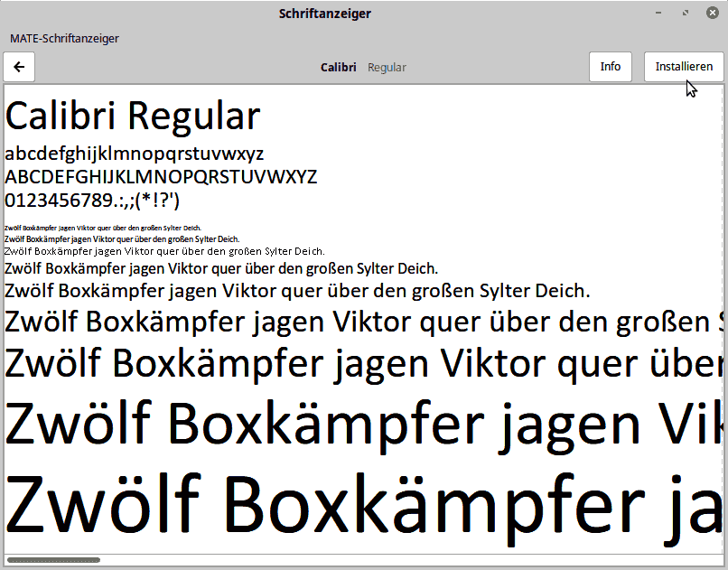728x570 pixels.
Task: Maximize the Schriftanzeiger window
Action: (x=686, y=13)
